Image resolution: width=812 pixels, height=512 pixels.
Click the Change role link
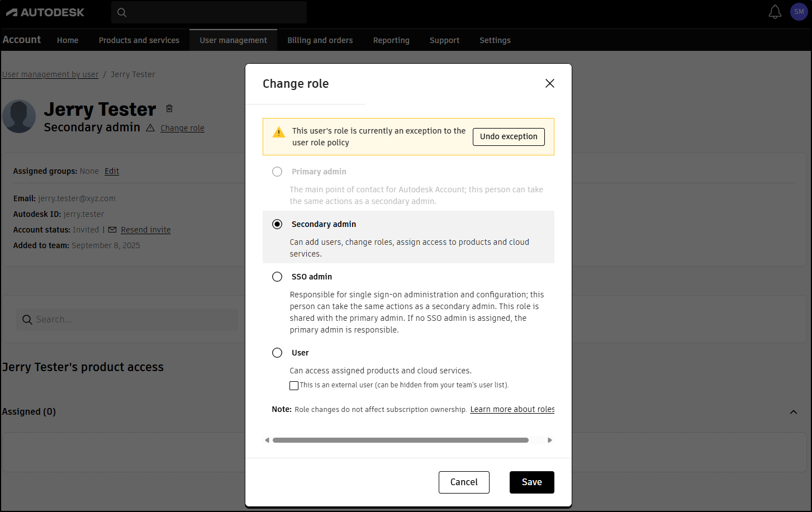click(x=182, y=128)
